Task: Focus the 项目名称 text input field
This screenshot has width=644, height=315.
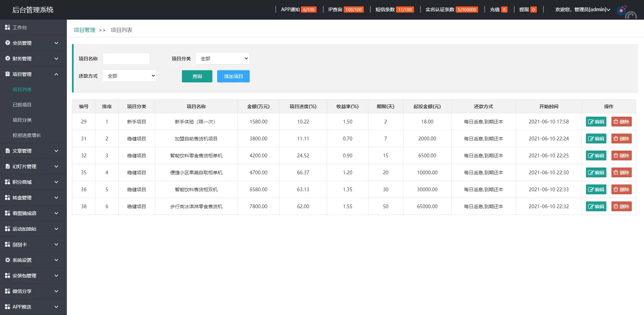Action: (x=126, y=58)
